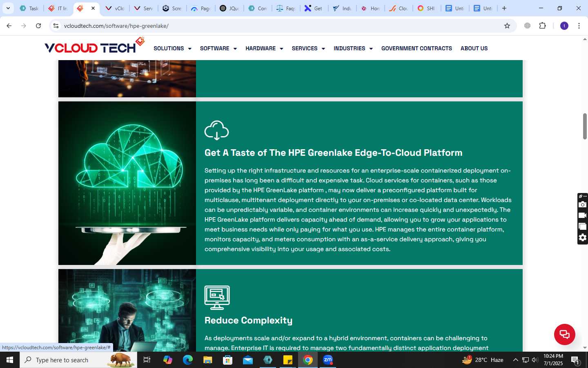Show hidden system tray icons chevron
The height and width of the screenshot is (368, 588).
coord(515,360)
